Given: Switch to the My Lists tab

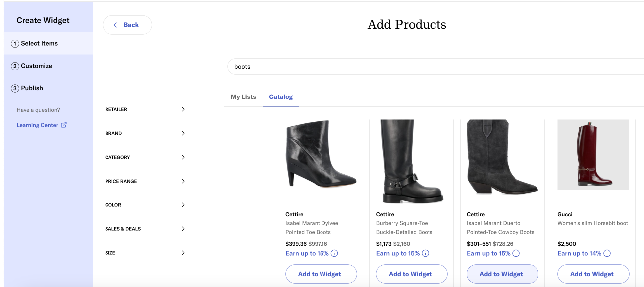Looking at the screenshot, I should coord(243,97).
